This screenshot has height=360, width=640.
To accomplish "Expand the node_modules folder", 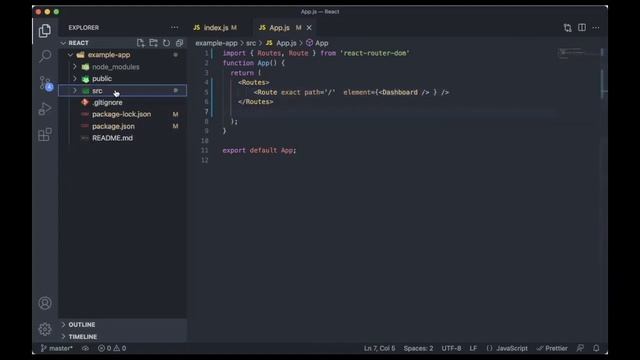I will pos(75,67).
